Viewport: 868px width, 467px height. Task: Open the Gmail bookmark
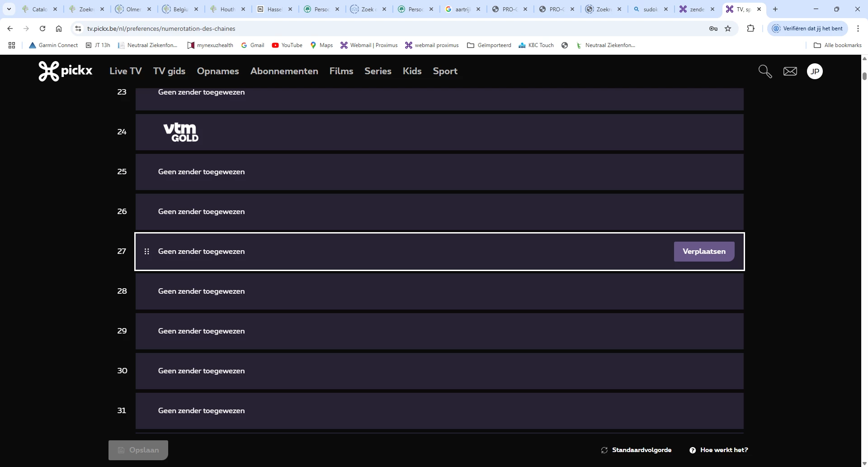(253, 45)
